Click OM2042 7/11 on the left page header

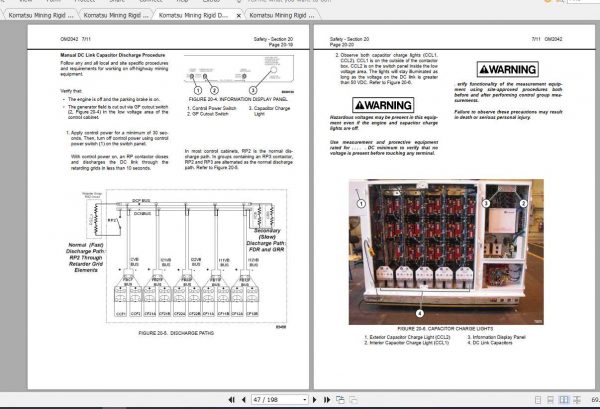[75, 39]
